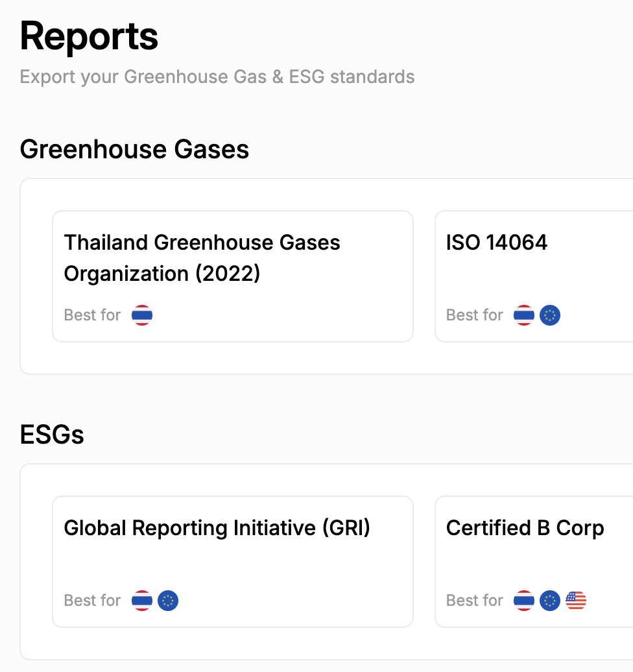Click the ESGs card container panel

tap(324, 645)
